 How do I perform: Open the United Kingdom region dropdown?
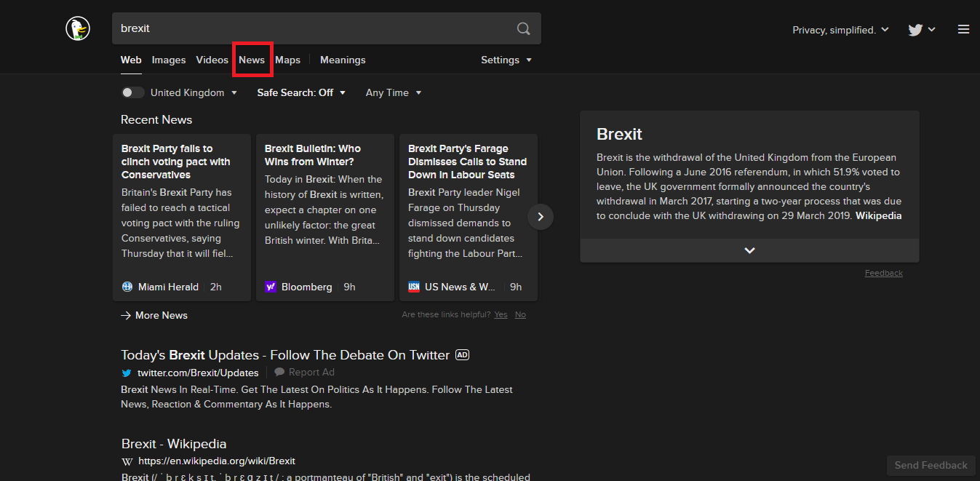[x=194, y=92]
